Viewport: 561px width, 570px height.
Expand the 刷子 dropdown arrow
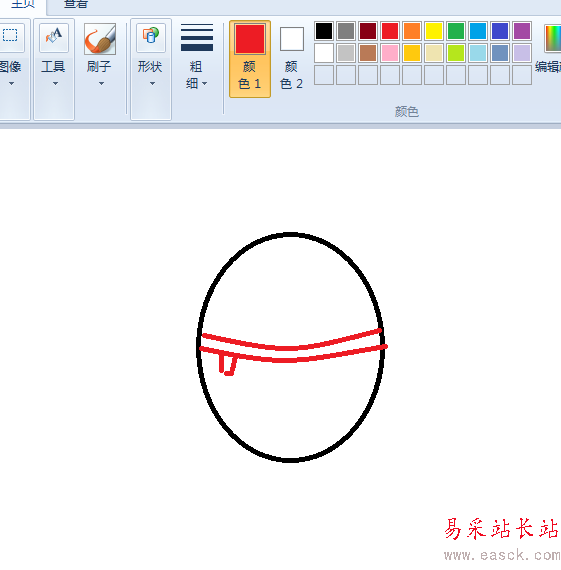point(101,84)
